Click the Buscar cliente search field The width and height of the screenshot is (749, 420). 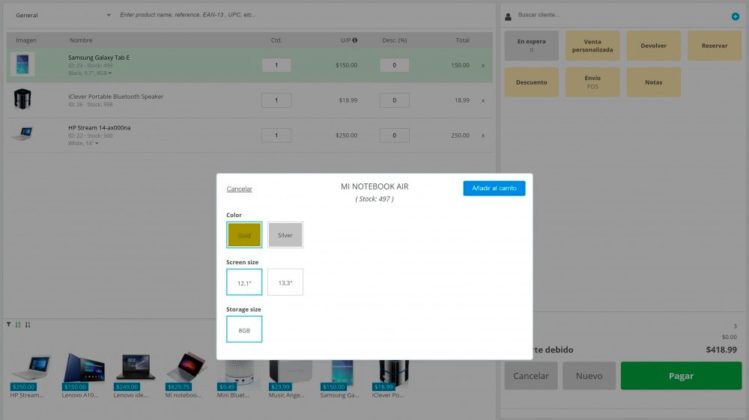(x=621, y=15)
